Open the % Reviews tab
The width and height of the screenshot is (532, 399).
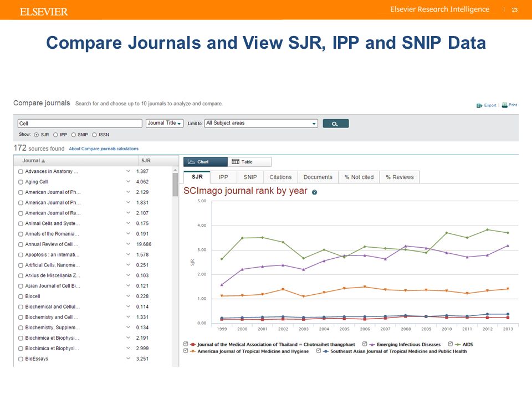400,177
